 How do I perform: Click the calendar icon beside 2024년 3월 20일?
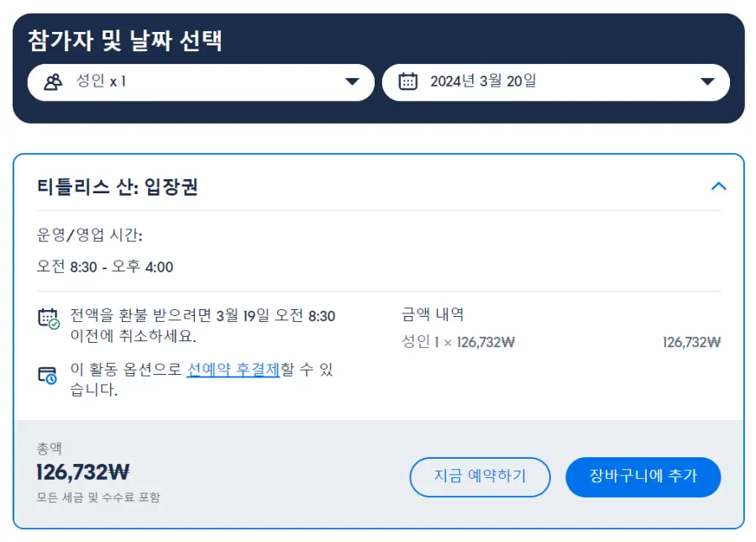pyautogui.click(x=408, y=81)
